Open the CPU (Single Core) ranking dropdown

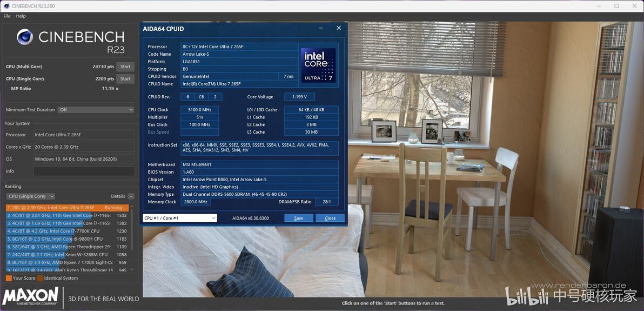[x=30, y=197]
